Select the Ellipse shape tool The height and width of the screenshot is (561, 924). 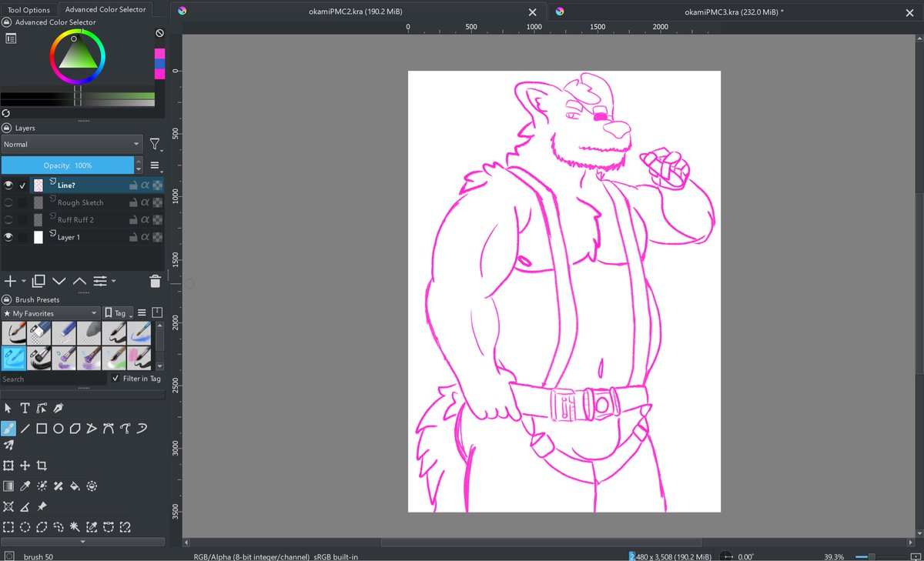pos(59,429)
